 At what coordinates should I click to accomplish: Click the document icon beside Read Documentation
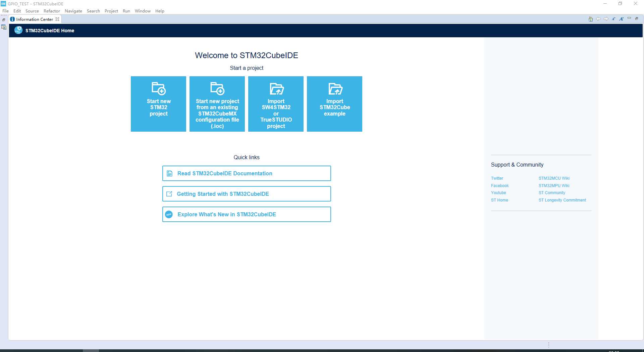[x=170, y=173]
